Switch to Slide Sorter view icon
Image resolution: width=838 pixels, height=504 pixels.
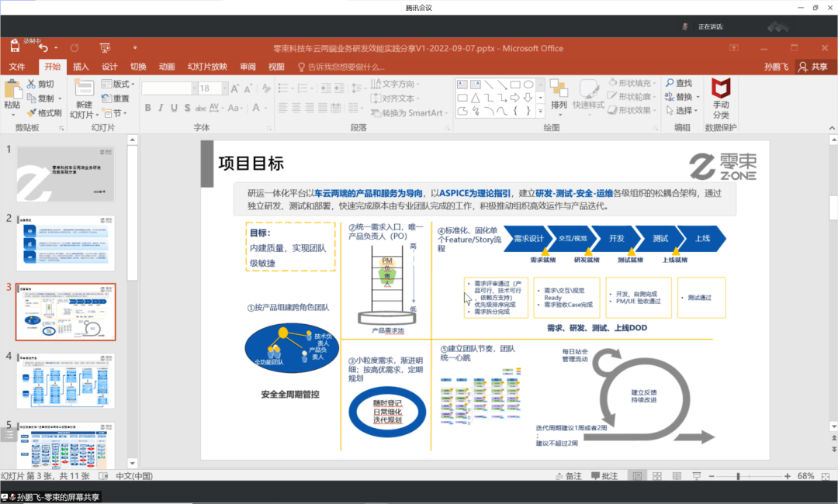(657, 476)
